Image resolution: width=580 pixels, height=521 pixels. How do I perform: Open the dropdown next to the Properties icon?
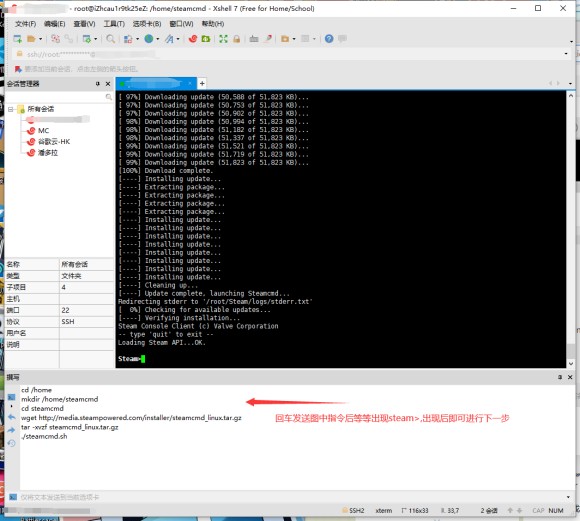pyautogui.click(x=95, y=39)
